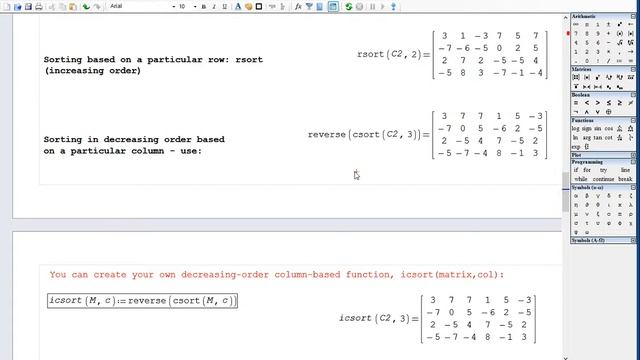Viewport: 640px width, 360px height.
Task: Insert square root from the Arithmetic panel
Action: pos(620,42)
